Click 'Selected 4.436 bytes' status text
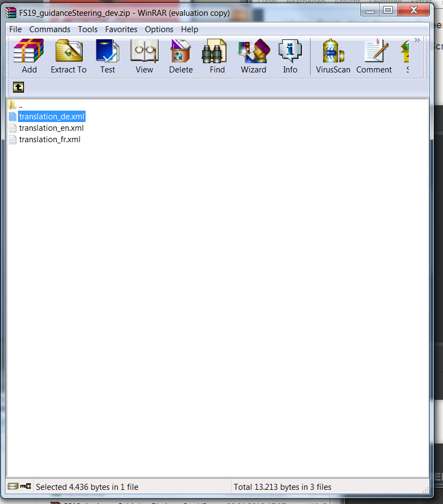 point(87,487)
